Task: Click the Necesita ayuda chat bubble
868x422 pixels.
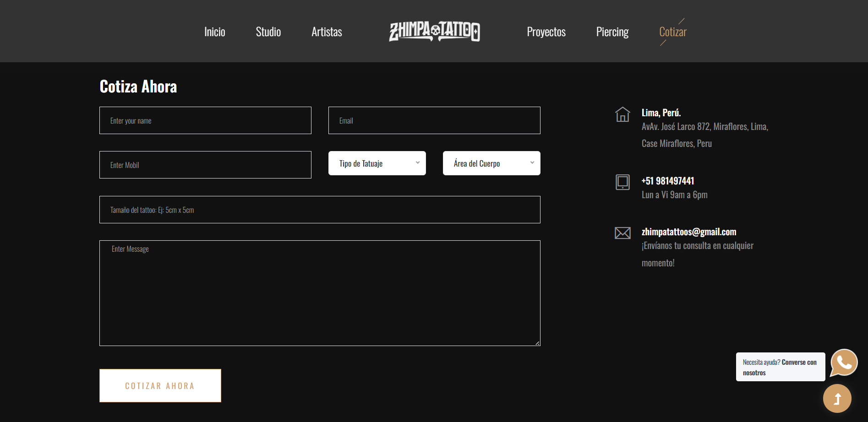Action: point(780,367)
